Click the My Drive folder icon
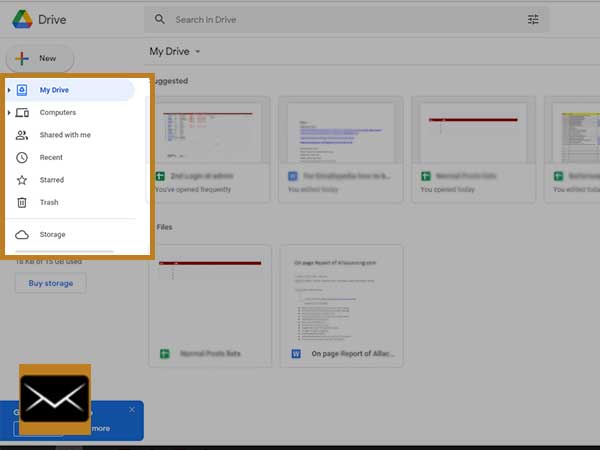The image size is (600, 450). pyautogui.click(x=22, y=90)
